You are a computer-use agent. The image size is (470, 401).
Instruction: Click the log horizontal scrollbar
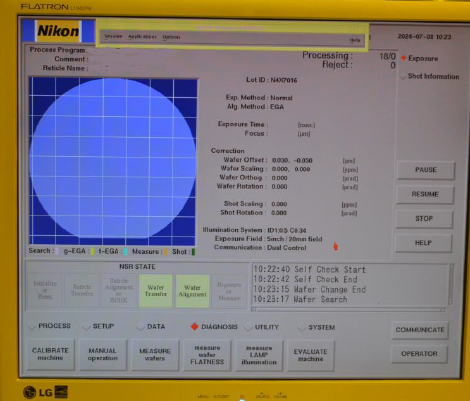click(x=349, y=310)
